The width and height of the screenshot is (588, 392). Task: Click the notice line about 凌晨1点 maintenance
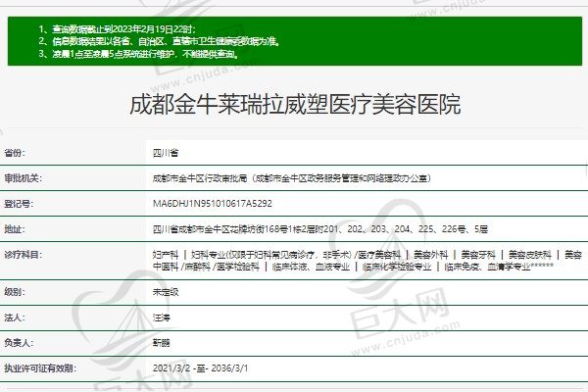[x=138, y=54]
